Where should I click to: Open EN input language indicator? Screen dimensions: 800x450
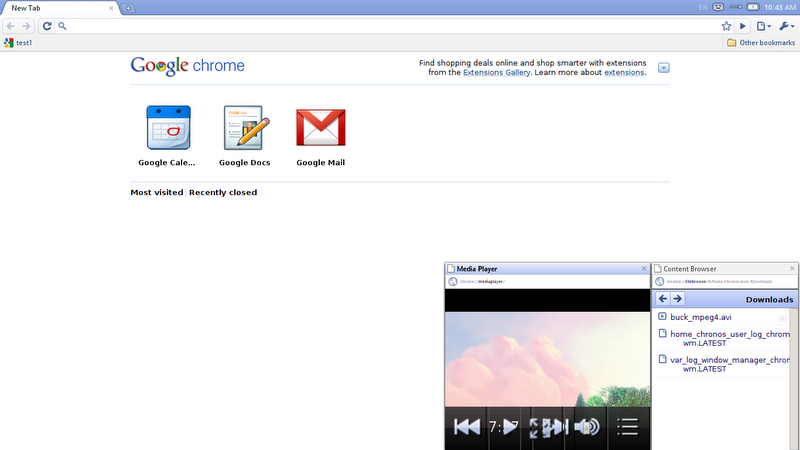[703, 7]
